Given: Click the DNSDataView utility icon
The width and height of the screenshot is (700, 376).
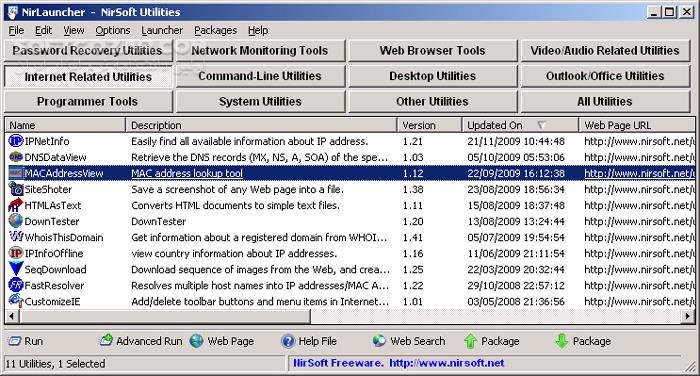Looking at the screenshot, I should [x=16, y=157].
